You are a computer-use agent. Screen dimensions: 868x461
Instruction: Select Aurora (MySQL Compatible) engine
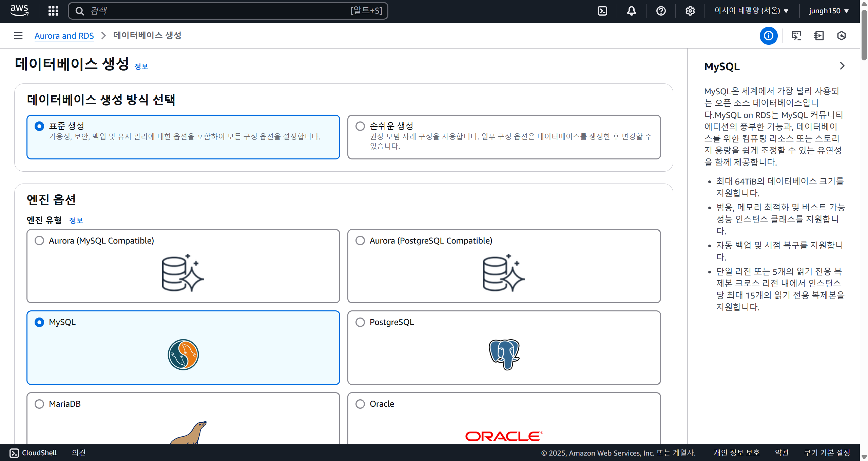(x=39, y=241)
